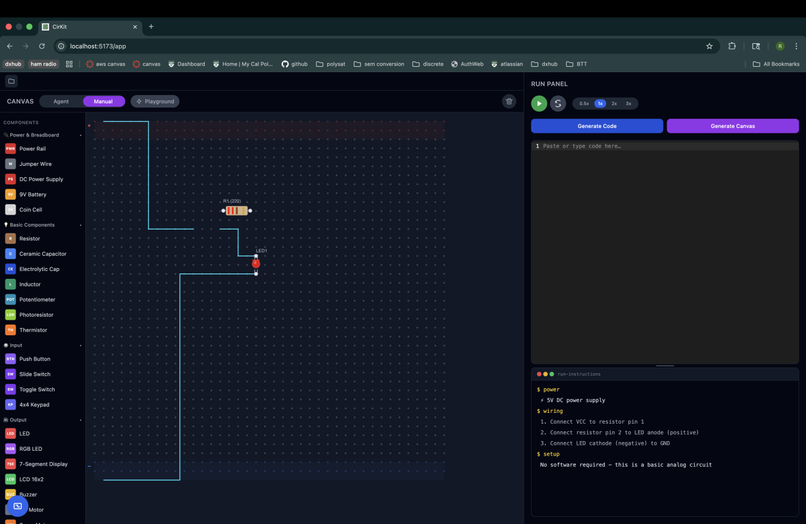
Task: Select the Coin Cell component
Action: [x=30, y=210]
